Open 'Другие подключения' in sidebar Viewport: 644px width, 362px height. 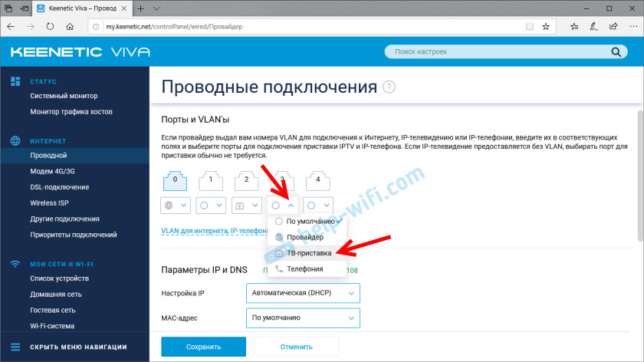(x=64, y=219)
